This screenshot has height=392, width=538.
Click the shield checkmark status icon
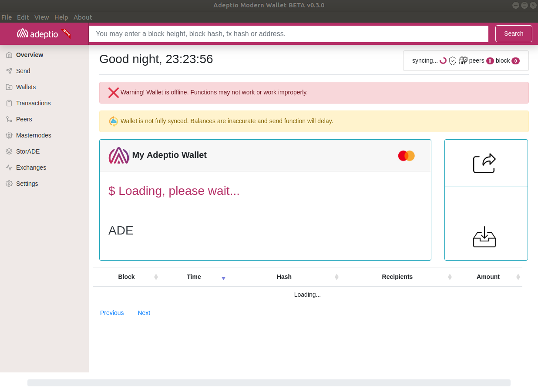click(453, 60)
